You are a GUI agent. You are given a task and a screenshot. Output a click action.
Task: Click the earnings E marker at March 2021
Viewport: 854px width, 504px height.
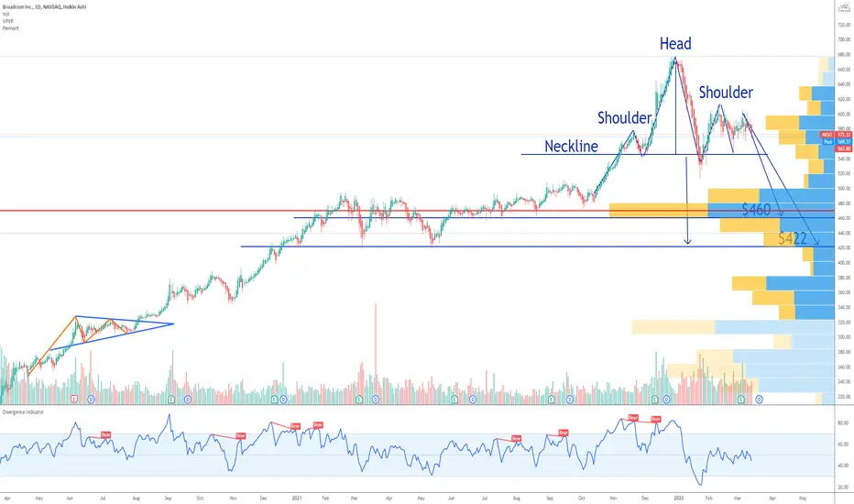click(x=359, y=400)
